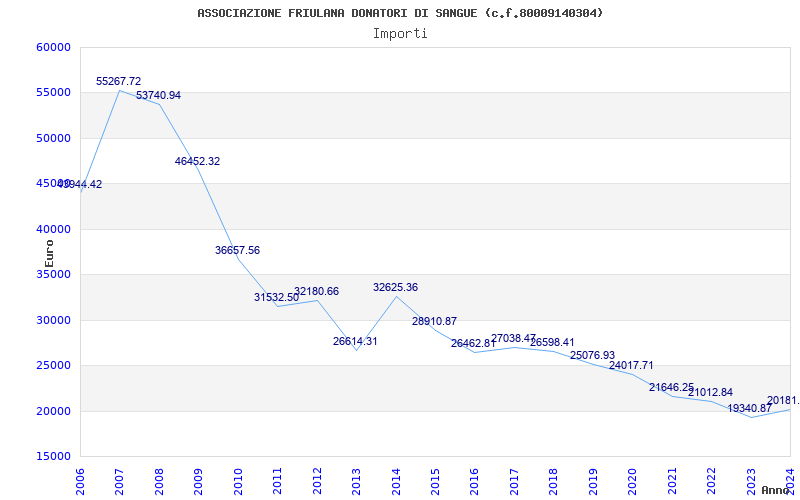Click the x-axis year 2014
This screenshot has height=500, width=800.
(396, 482)
